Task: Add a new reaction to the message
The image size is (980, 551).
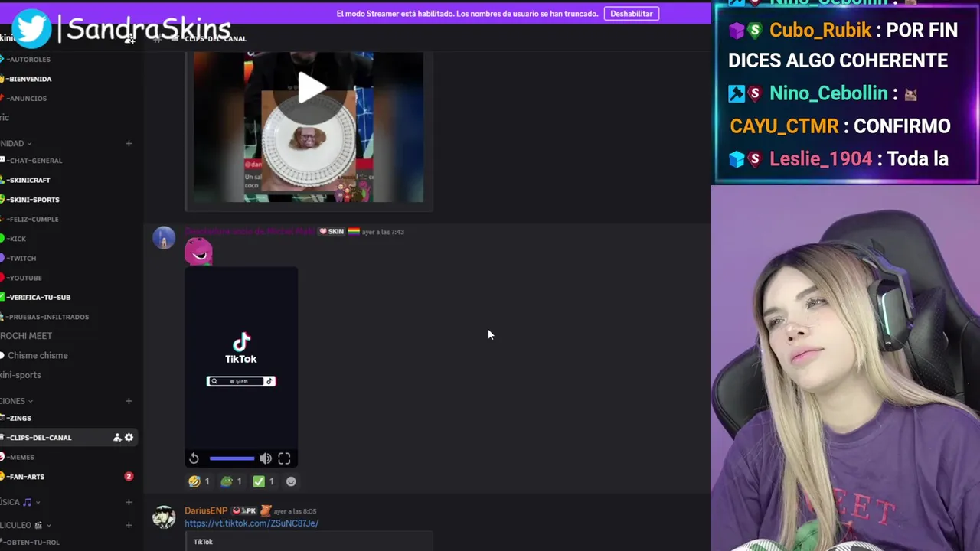Action: coord(291,481)
